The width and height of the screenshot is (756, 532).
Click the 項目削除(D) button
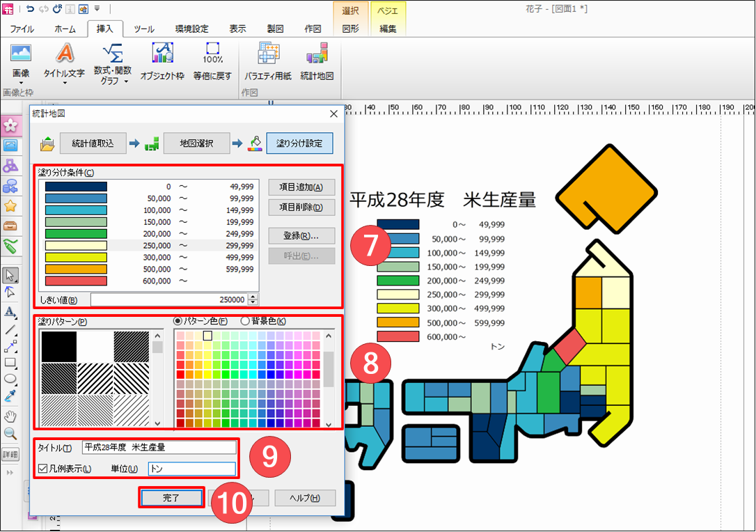coord(301,208)
